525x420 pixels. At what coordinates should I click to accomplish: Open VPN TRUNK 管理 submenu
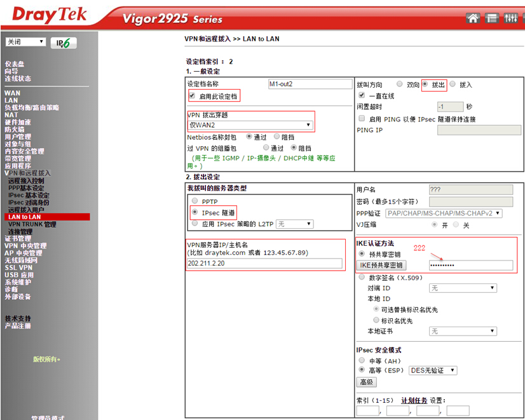click(x=32, y=224)
